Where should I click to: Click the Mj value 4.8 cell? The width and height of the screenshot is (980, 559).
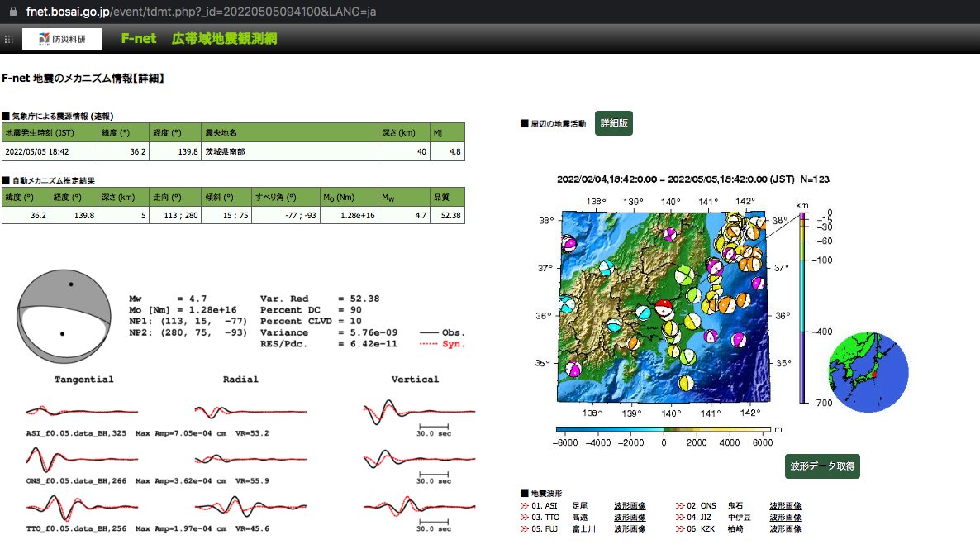pos(447,151)
